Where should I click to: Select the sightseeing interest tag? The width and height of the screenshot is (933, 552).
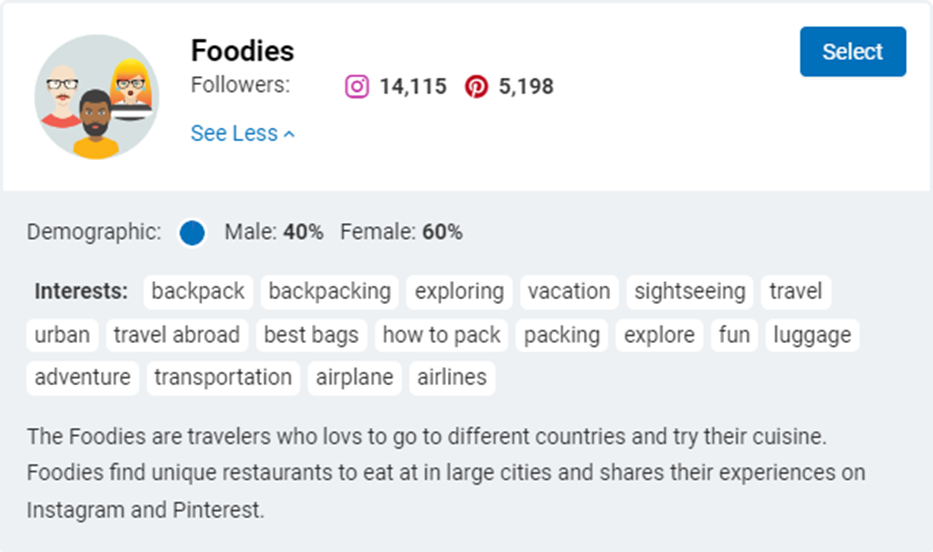click(690, 292)
